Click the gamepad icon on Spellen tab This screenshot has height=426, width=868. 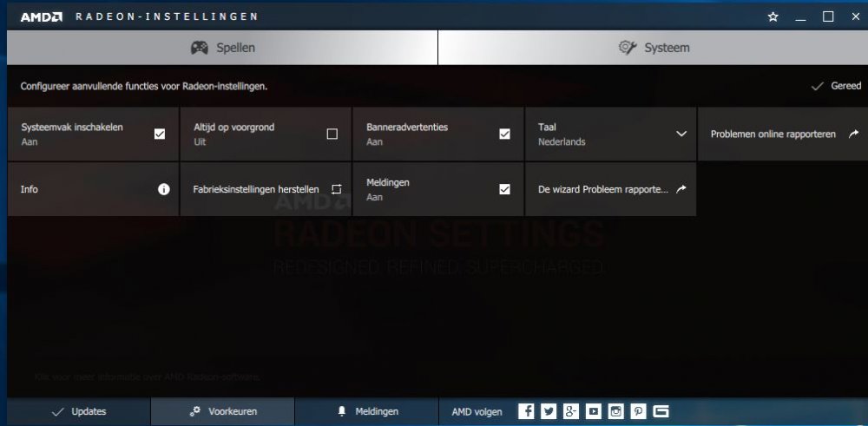click(200, 48)
